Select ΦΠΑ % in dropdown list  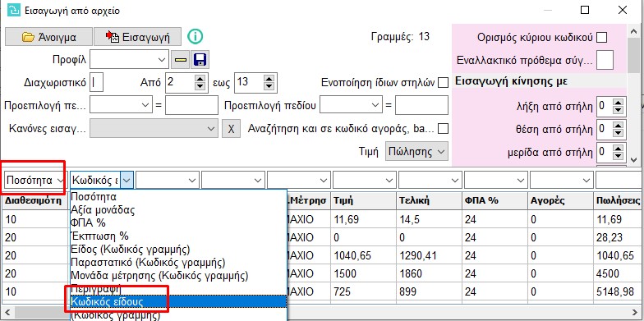pyautogui.click(x=179, y=223)
